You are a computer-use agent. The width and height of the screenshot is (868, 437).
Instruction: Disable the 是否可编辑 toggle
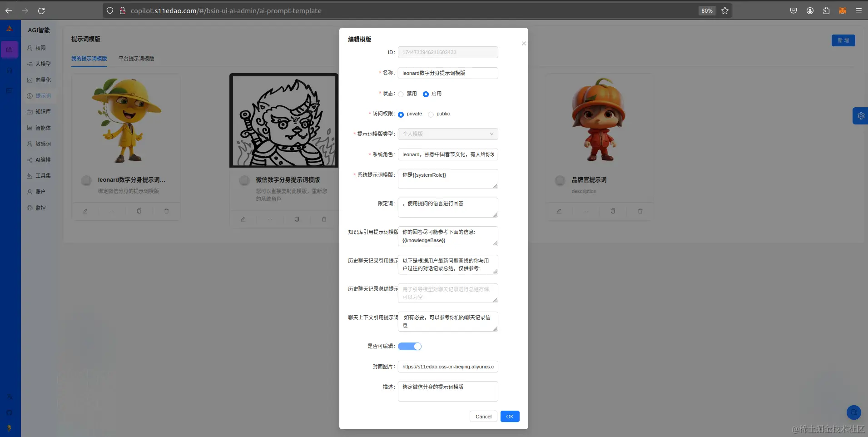(409, 346)
